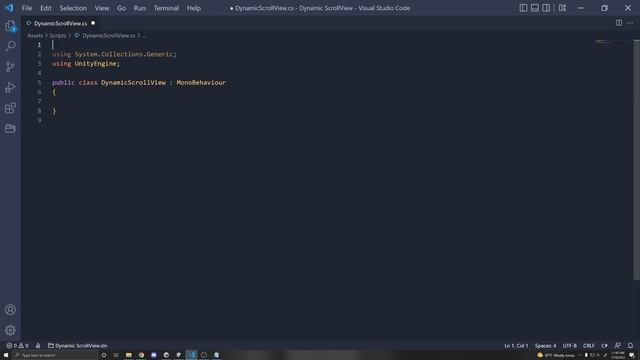The image size is (640, 360).
Task: Toggle the bottom panel layout icon
Action: (534, 8)
